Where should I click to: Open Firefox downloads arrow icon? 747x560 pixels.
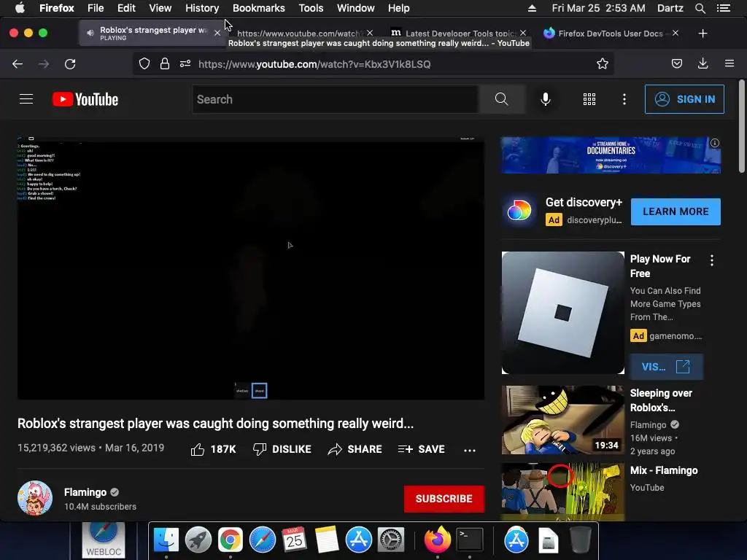tap(703, 64)
